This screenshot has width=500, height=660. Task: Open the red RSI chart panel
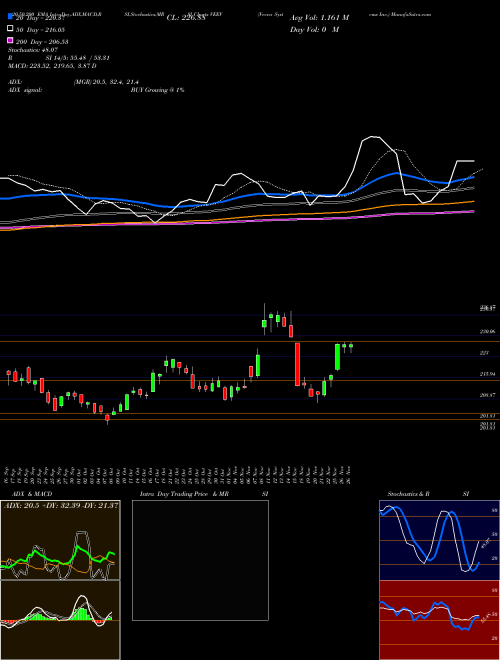tap(439, 620)
